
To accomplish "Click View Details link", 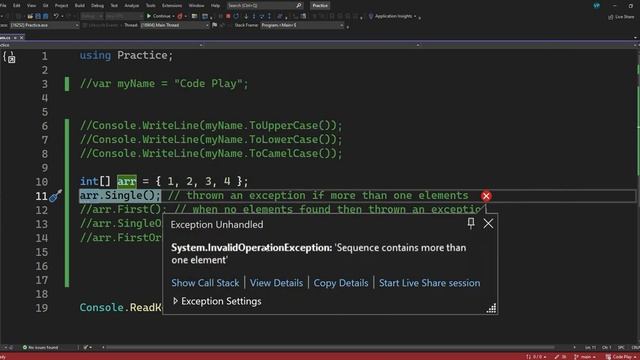I will (276, 283).
